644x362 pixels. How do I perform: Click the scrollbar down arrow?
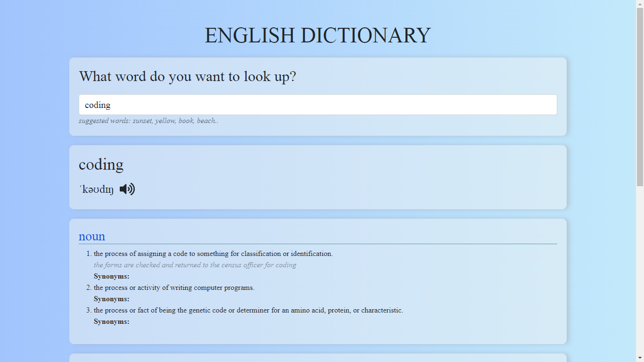tap(640, 358)
